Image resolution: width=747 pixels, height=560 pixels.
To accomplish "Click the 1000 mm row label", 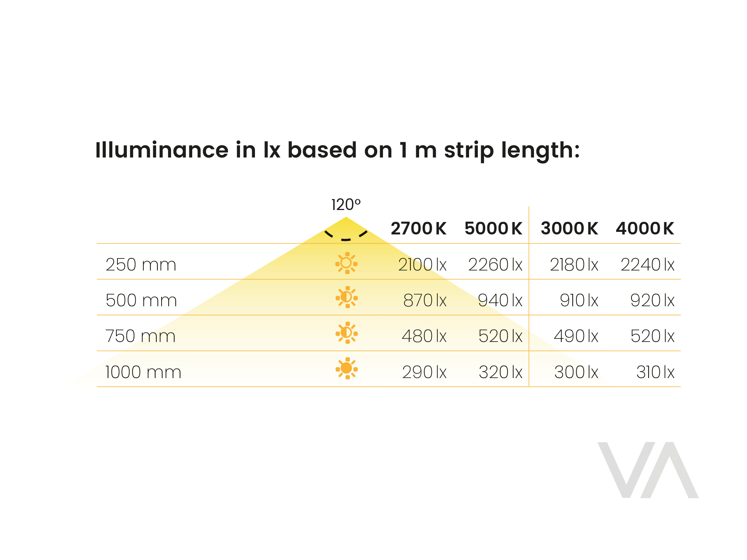I will (143, 372).
